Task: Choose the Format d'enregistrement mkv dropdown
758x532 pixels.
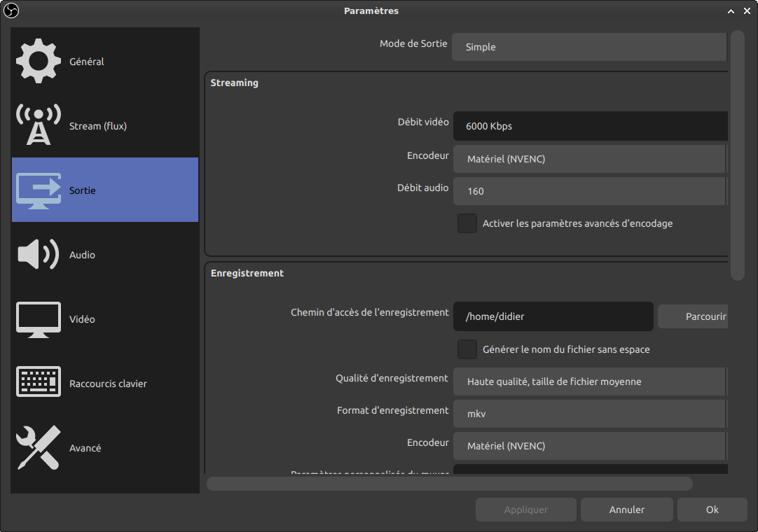Action: (588, 414)
